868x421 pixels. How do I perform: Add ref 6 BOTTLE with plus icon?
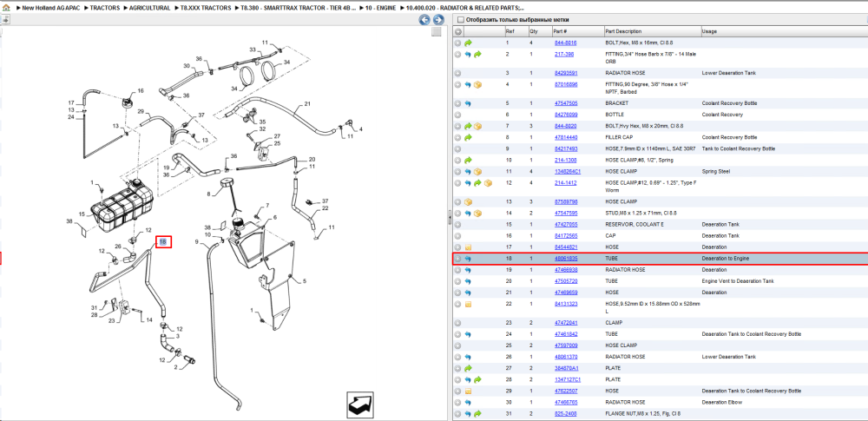tap(457, 115)
